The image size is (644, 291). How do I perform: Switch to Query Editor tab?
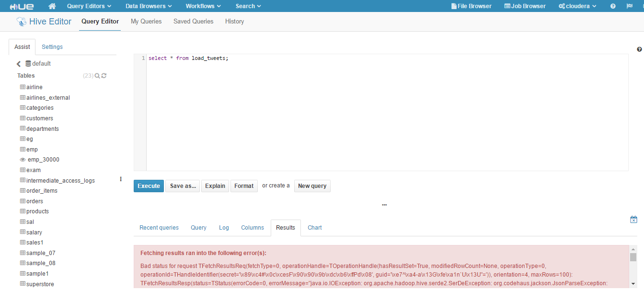(100, 22)
